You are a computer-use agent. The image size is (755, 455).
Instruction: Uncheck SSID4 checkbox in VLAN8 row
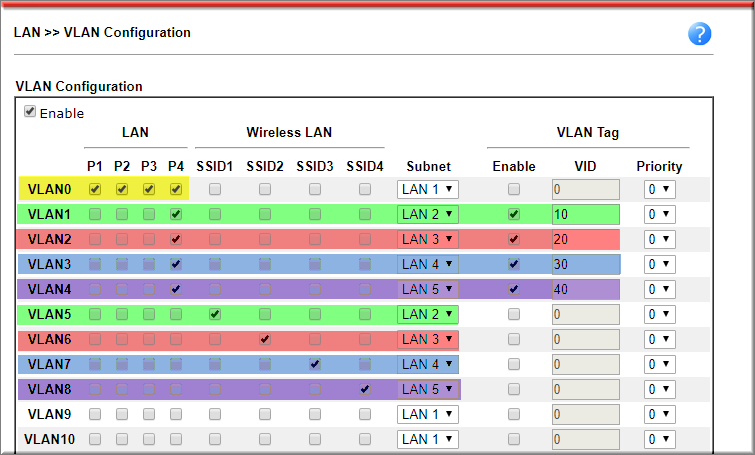365,389
